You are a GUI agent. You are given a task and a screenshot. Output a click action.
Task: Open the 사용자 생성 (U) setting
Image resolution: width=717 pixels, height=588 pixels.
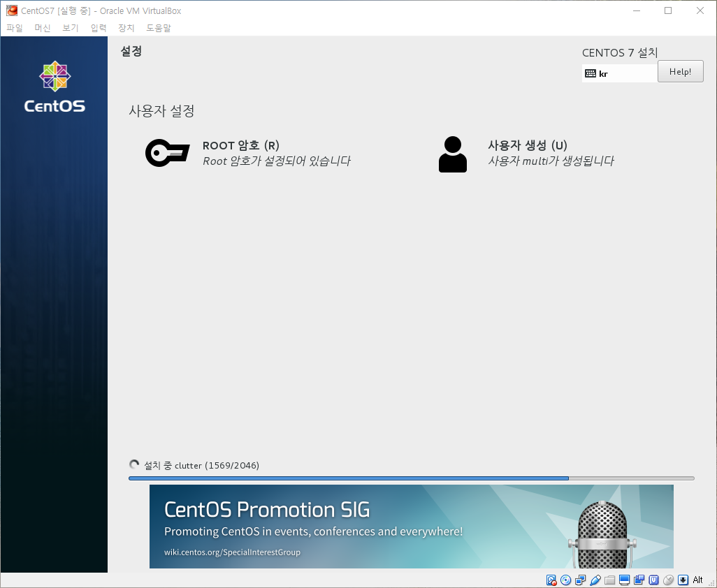526,154
